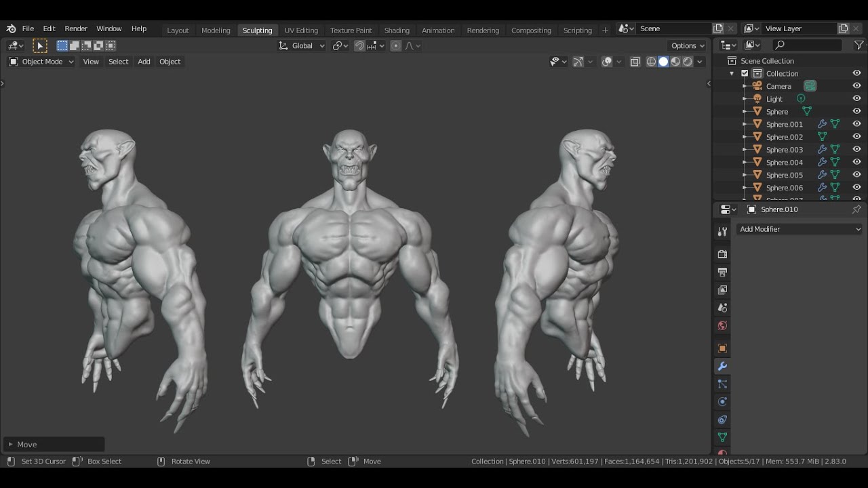
Task: Hide Sphere.006 via its eye icon
Action: 856,187
